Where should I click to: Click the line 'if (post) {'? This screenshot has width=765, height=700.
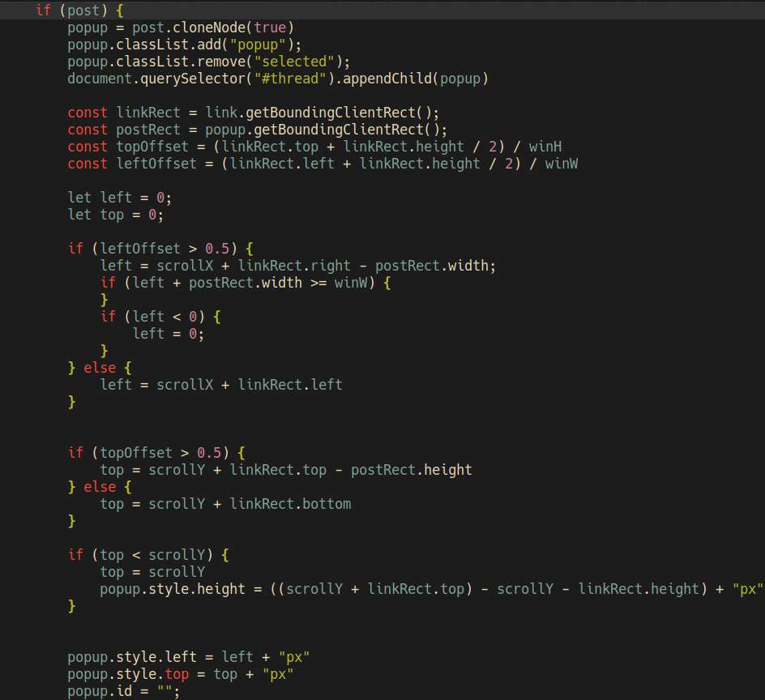(79, 11)
